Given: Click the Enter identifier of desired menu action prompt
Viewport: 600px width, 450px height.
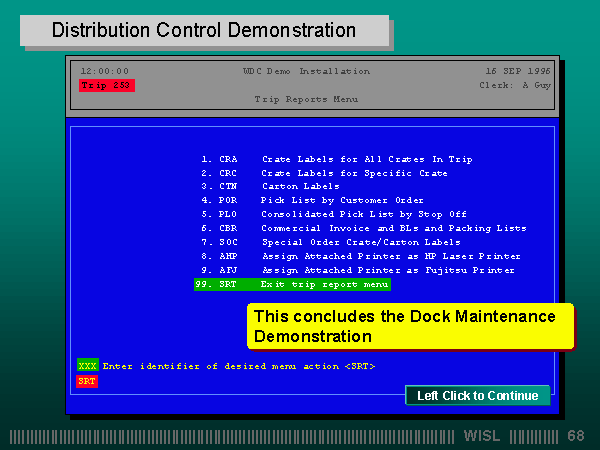Looking at the screenshot, I should click(239, 366).
